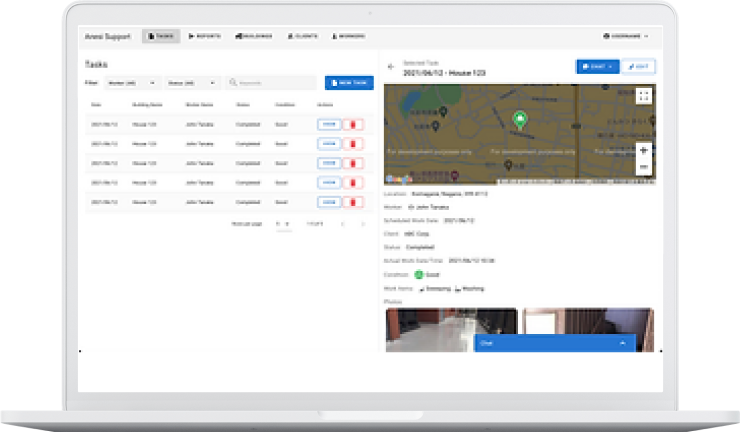Open the Status filter dropdown

point(191,83)
